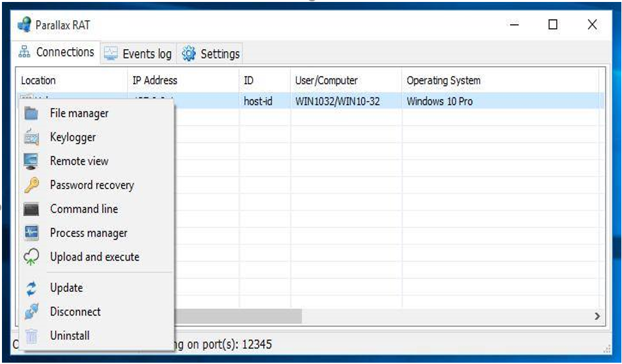Open the Settings tab
This screenshot has height=364, width=622.
click(x=210, y=54)
